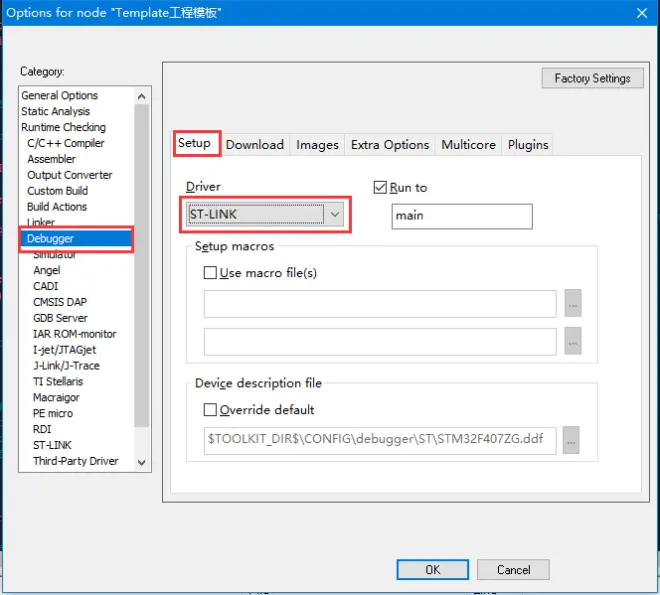The image size is (660, 595).
Task: Close the Options for node dialog
Action: point(642,13)
